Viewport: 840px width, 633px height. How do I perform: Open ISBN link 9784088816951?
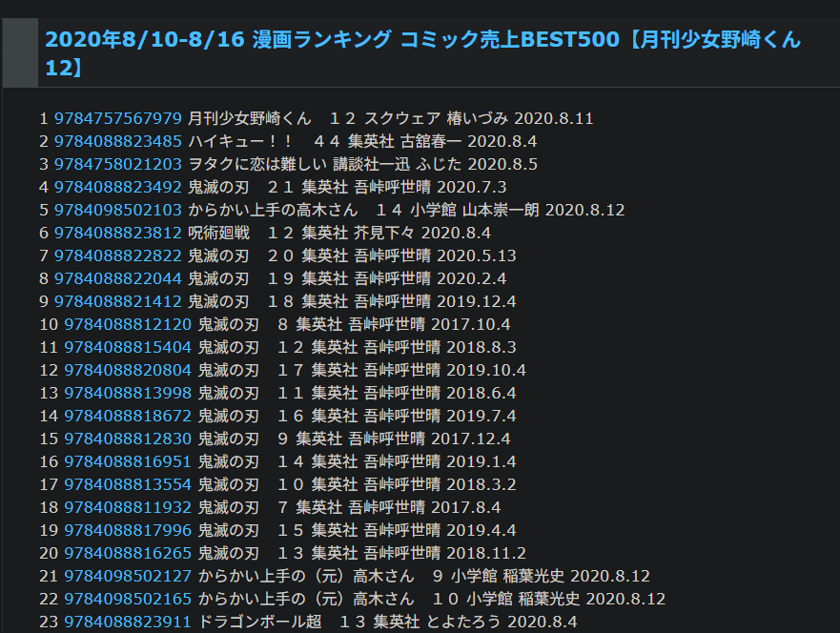tap(128, 461)
